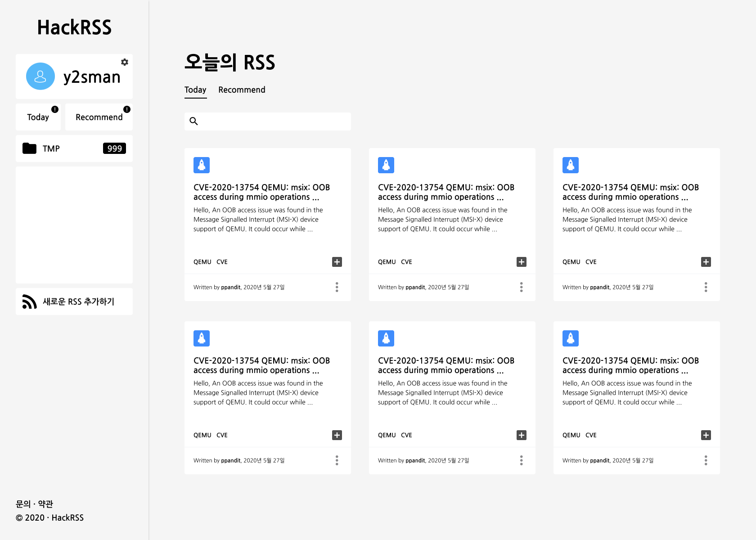Click the © 2020 · HackRSS footer text

coord(50,517)
